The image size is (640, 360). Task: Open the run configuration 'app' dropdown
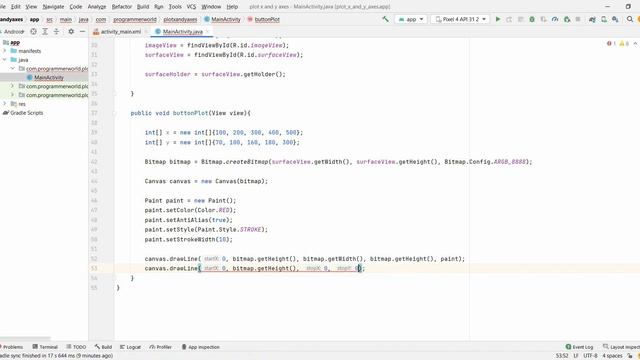[411, 19]
